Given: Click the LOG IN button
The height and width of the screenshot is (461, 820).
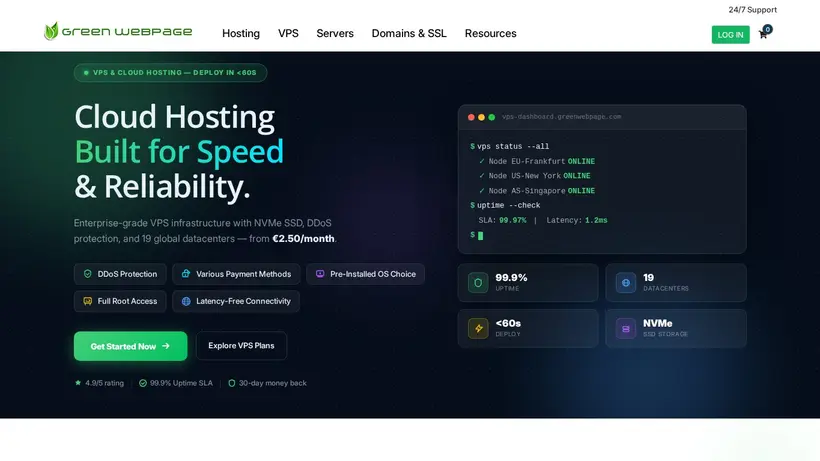Looking at the screenshot, I should (731, 34).
